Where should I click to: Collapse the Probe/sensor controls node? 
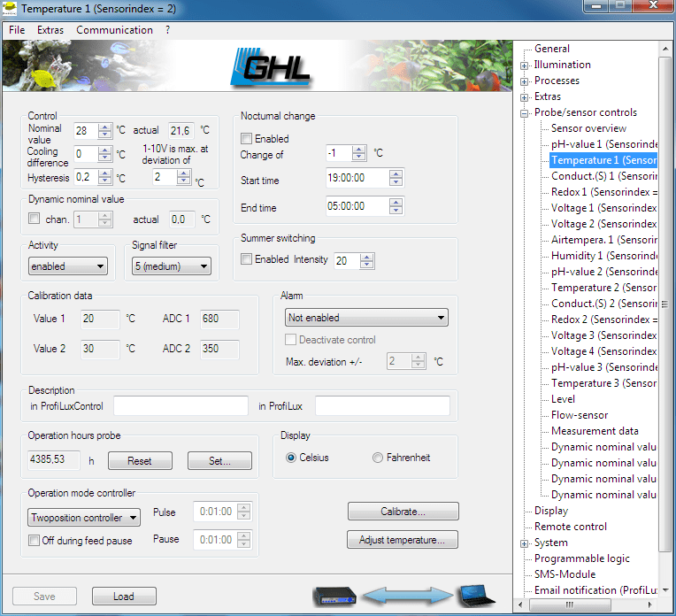524,113
